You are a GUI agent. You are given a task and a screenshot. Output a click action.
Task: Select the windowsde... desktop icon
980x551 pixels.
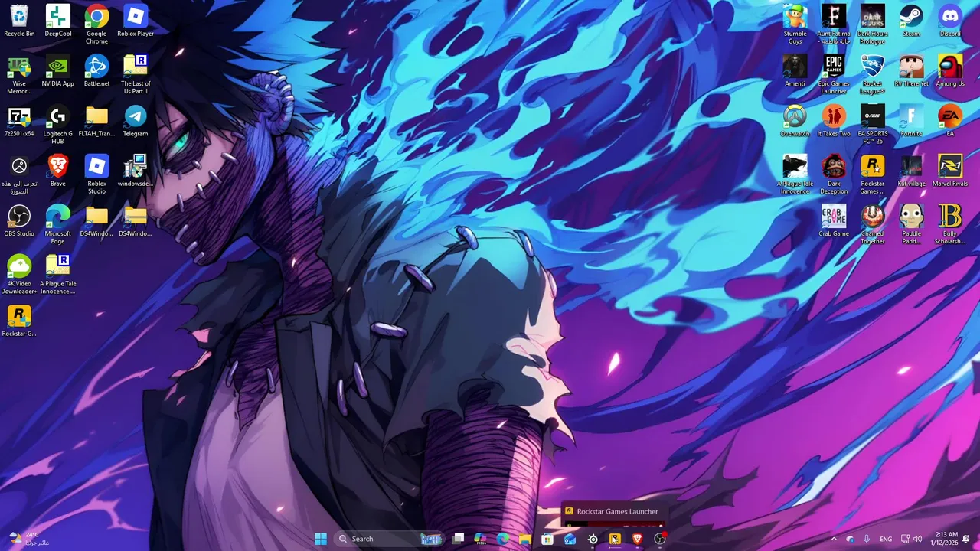click(x=136, y=171)
